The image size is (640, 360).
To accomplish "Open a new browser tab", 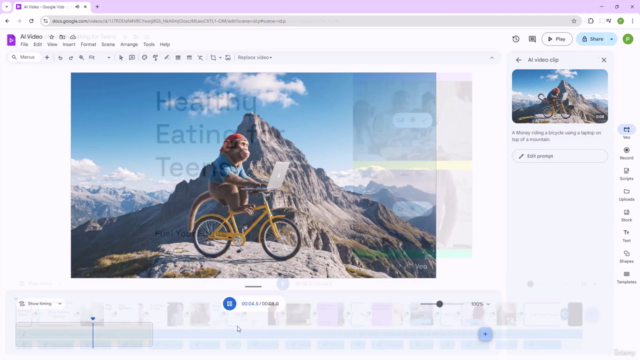I will click(x=97, y=7).
